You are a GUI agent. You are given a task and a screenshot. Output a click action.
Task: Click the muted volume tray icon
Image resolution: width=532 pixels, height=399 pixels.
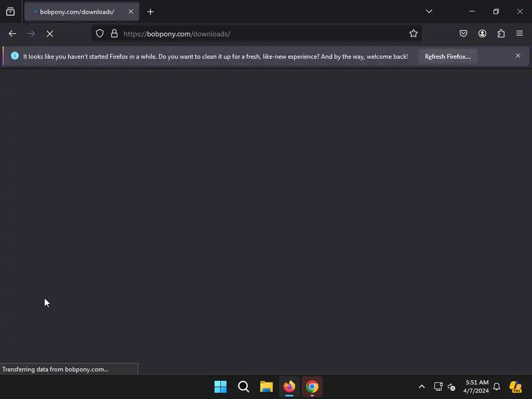click(x=451, y=387)
